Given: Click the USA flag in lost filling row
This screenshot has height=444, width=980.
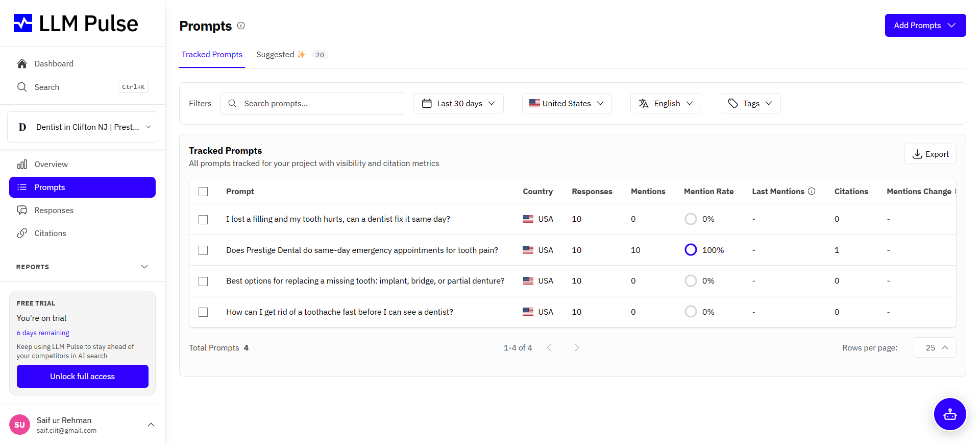Looking at the screenshot, I should click(x=528, y=219).
